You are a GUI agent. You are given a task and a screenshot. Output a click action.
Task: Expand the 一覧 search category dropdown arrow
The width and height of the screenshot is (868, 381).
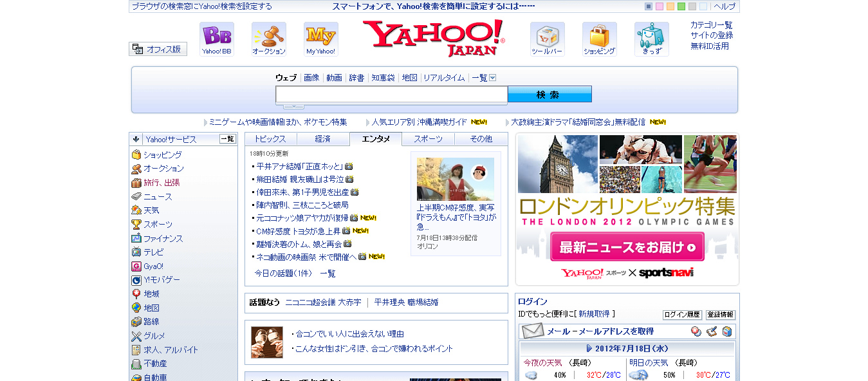pos(493,78)
